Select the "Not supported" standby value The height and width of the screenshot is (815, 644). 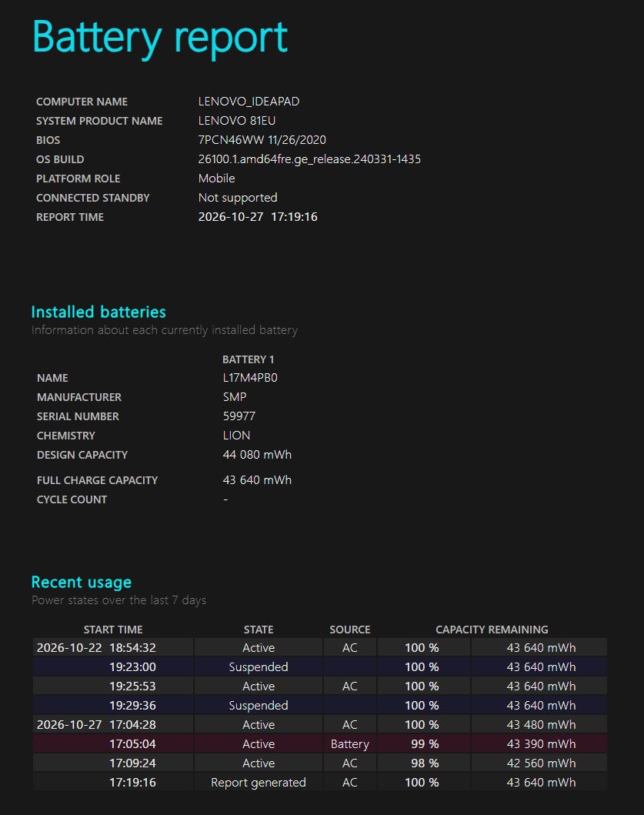pos(238,198)
